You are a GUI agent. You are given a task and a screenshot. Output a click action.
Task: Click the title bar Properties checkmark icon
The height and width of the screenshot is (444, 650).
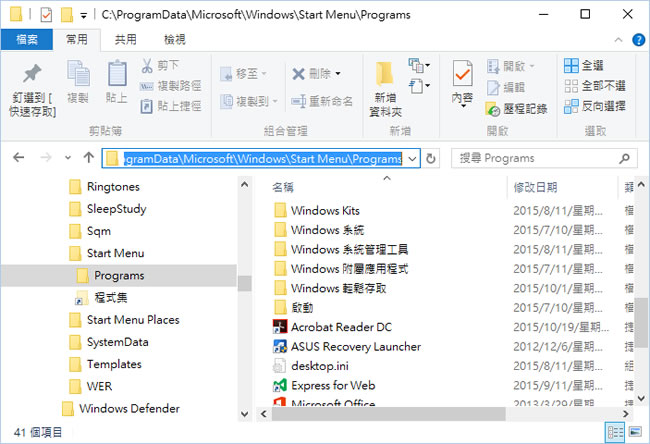(x=46, y=15)
